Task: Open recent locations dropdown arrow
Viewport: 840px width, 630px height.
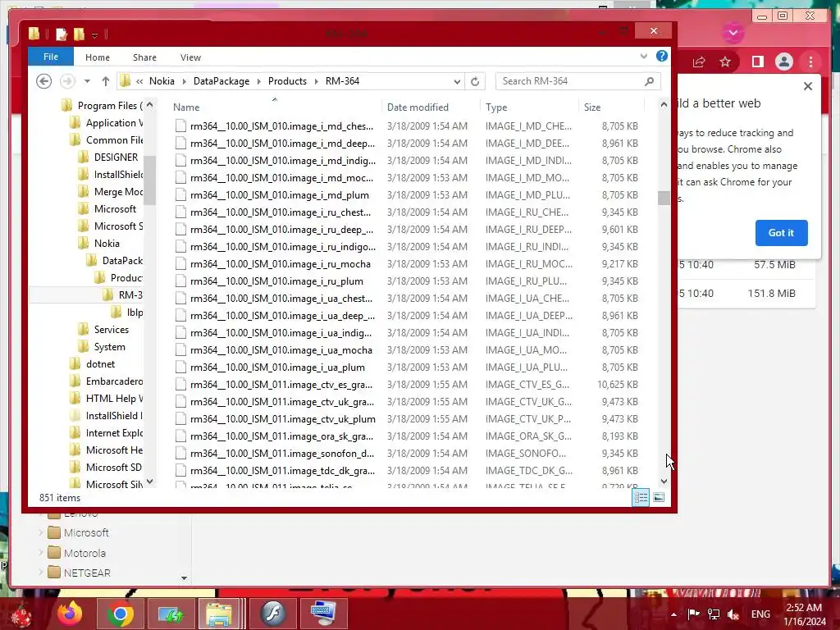Action: [87, 81]
